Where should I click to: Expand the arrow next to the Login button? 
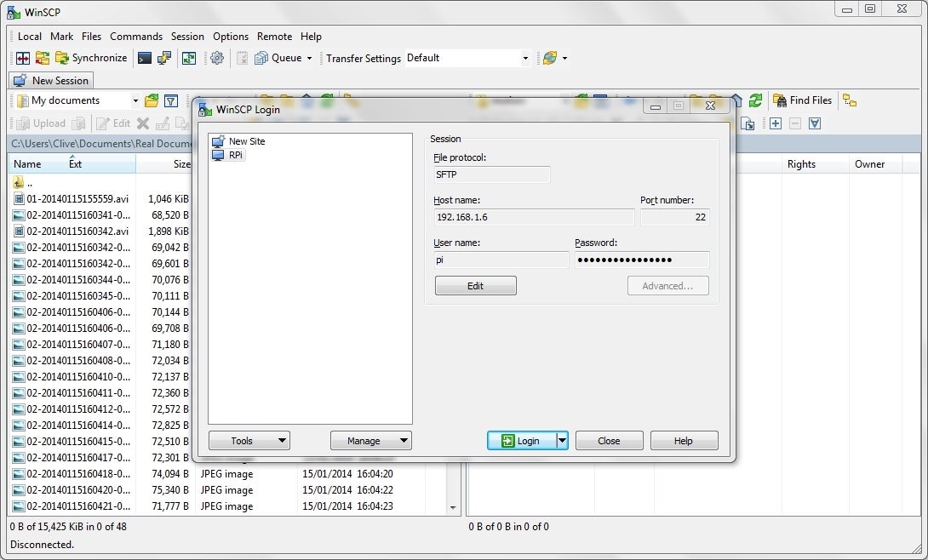click(562, 441)
